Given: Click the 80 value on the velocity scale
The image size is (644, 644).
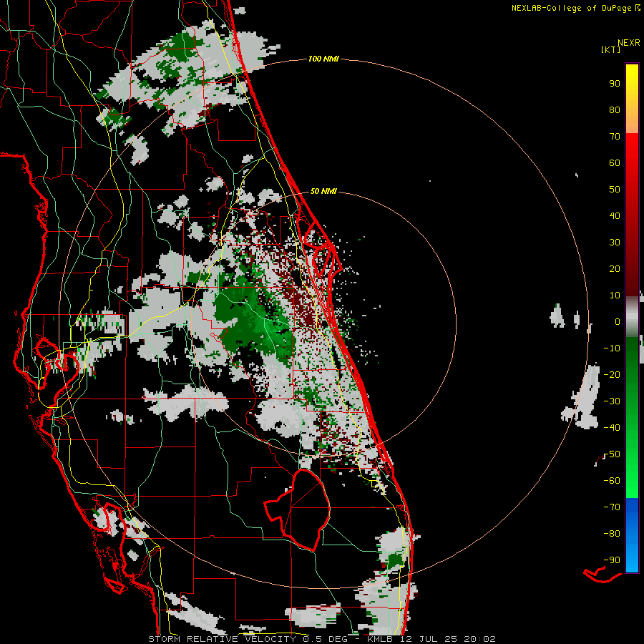Looking at the screenshot, I should point(615,109).
